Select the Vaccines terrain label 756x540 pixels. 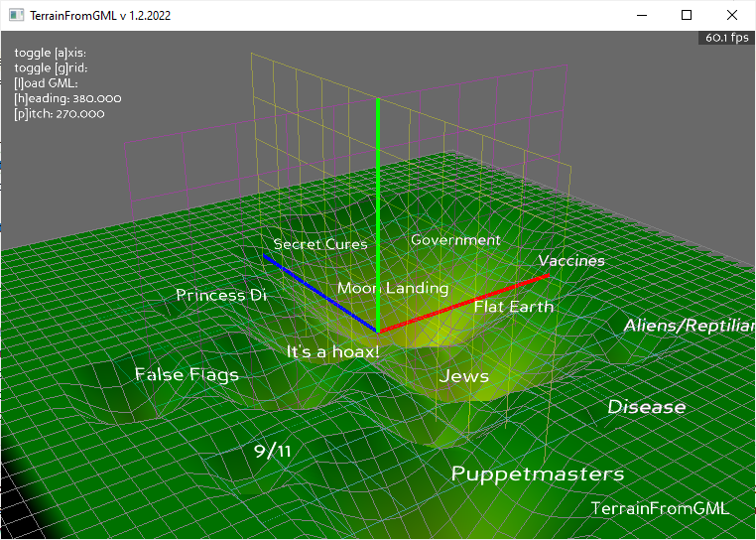pyautogui.click(x=571, y=261)
